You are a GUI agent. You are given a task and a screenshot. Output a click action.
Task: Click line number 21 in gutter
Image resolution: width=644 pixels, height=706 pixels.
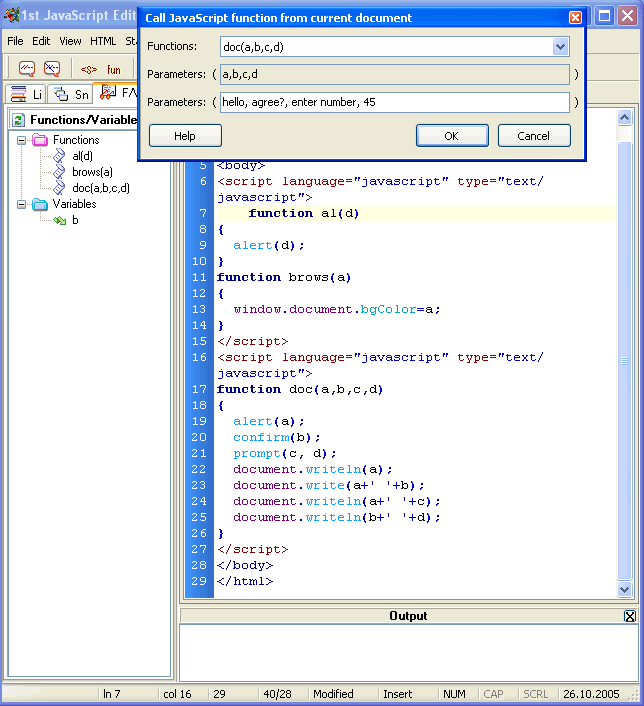[x=199, y=453]
